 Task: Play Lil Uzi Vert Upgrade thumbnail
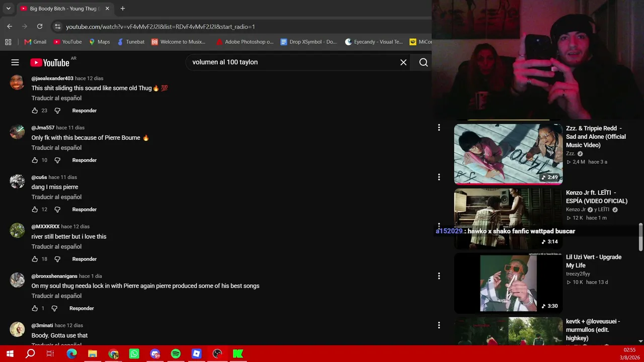(508, 283)
